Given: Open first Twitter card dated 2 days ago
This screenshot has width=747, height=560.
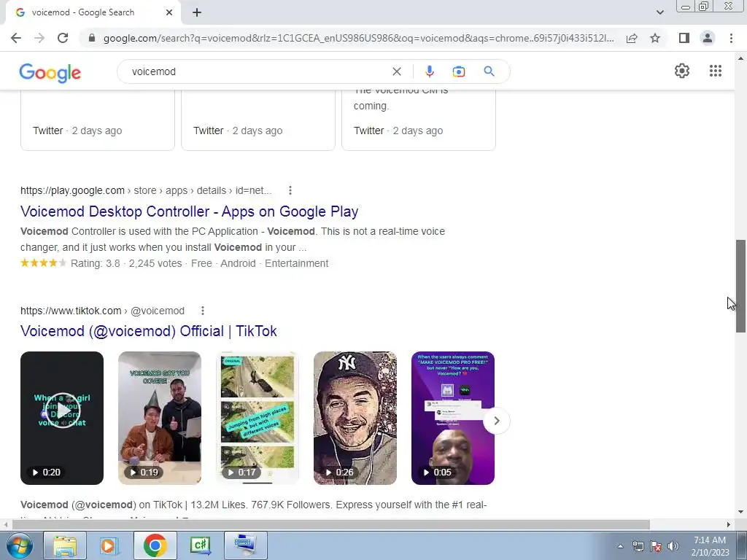Looking at the screenshot, I should pos(98,122).
